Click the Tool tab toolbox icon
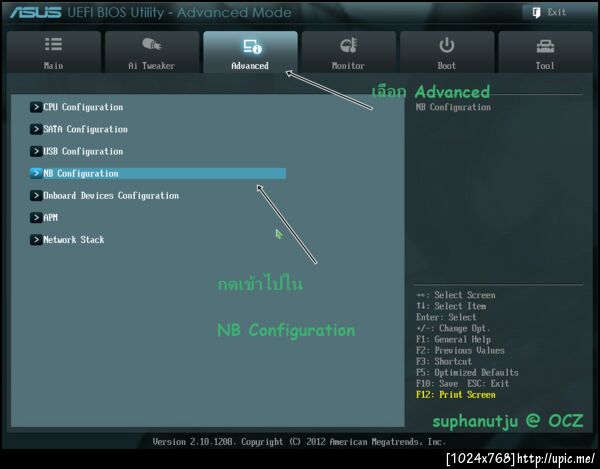600x469 pixels. 545,46
